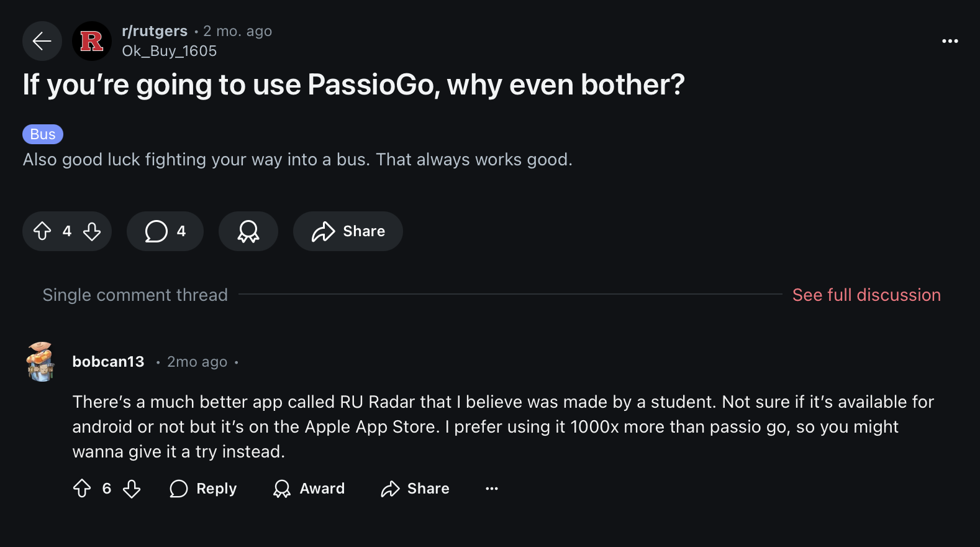Open the r/rutgers subreddit link

pos(155,31)
